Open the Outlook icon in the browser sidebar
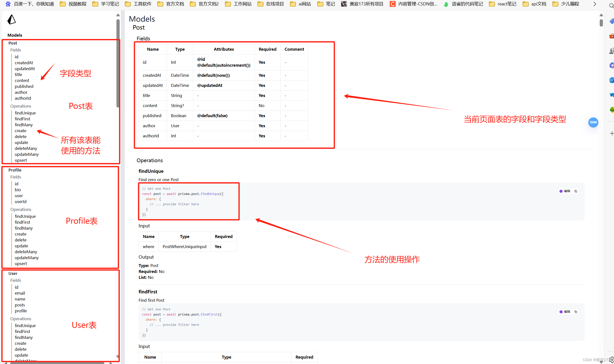The image size is (614, 364). pyautogui.click(x=612, y=80)
